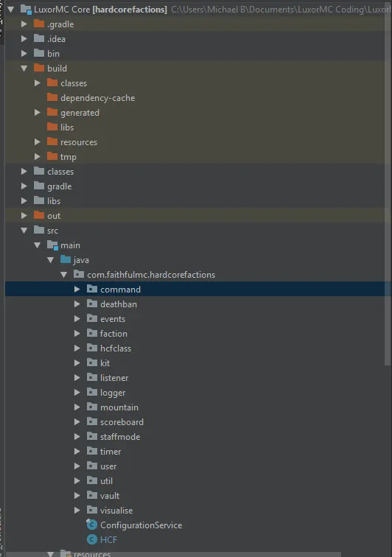Click the com.faithfulmc.hardcorefactions package icon
Viewport: 392px width, 557px height.
(79, 274)
